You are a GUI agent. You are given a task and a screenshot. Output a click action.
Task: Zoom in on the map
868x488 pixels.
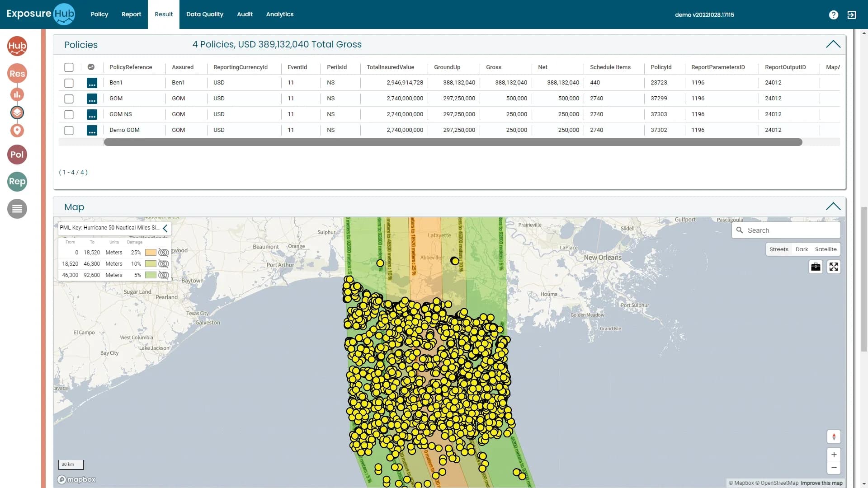click(x=834, y=455)
